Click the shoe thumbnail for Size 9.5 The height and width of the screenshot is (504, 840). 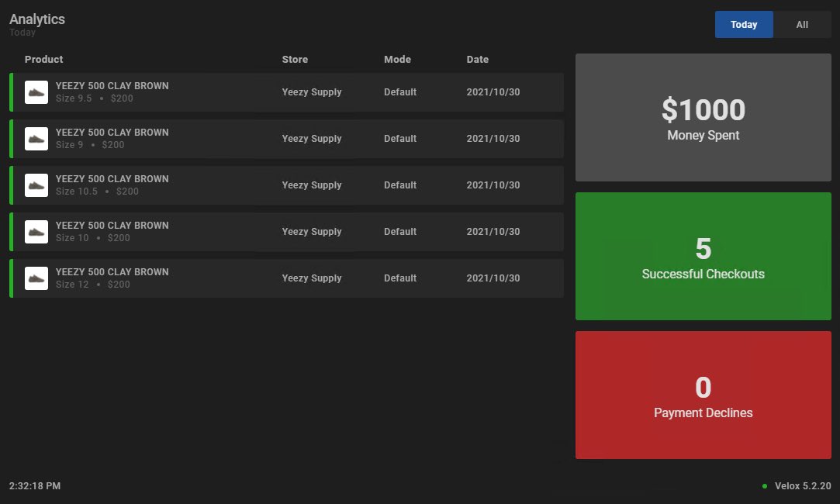click(36, 92)
